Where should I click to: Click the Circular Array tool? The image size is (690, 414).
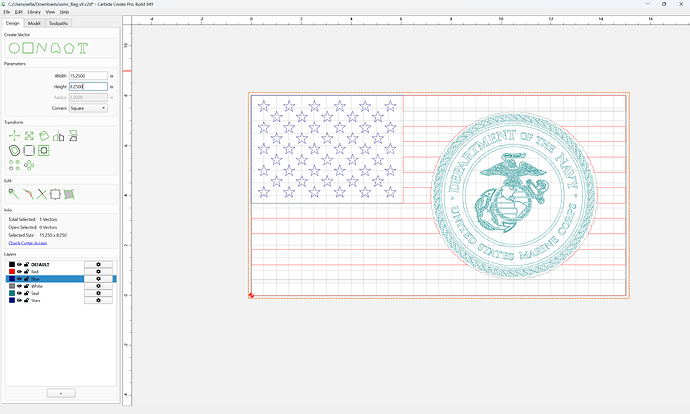29,165
